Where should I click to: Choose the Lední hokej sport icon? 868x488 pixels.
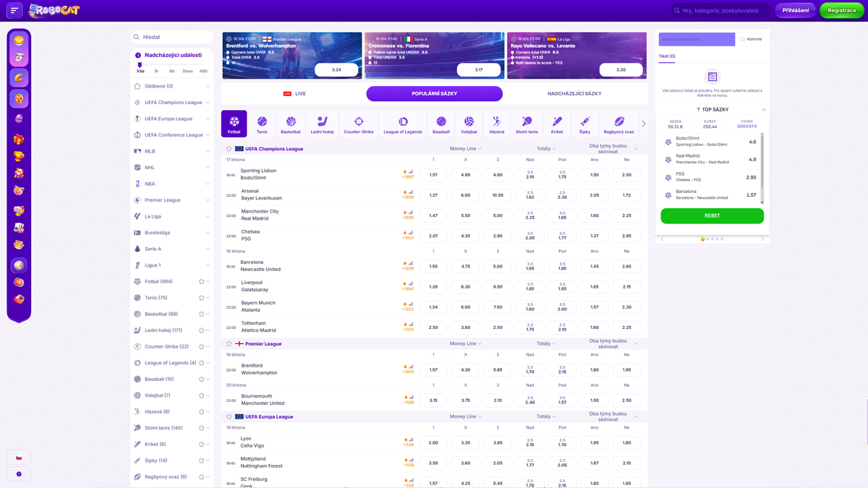(x=322, y=124)
